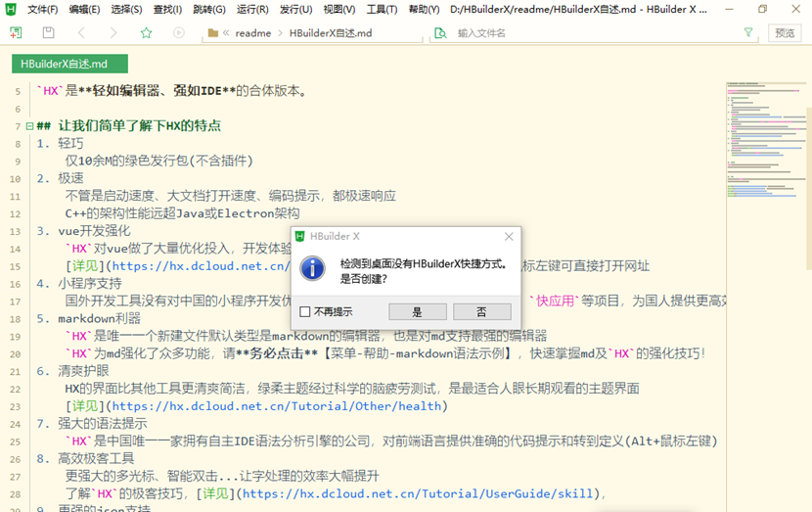Click the readme breadcrumb folder
The width and height of the screenshot is (812, 512).
[252, 33]
